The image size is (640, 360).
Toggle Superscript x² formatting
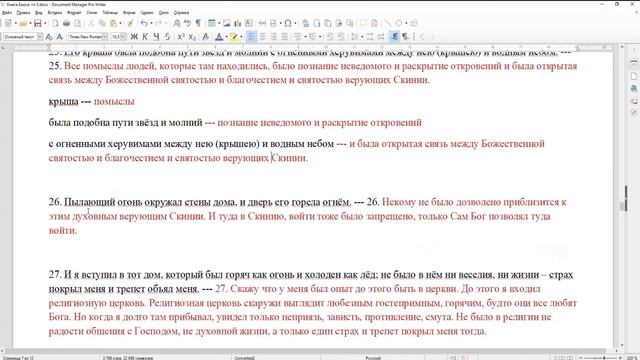181,37
